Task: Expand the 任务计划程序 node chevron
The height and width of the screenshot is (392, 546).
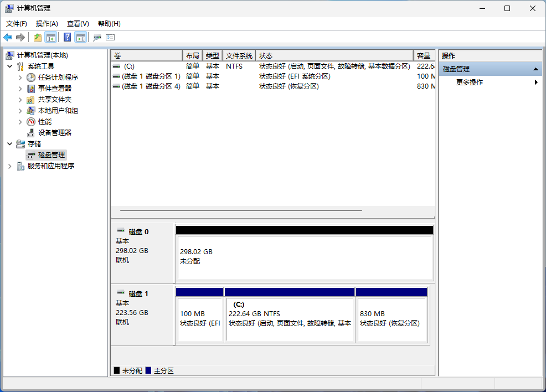Action: pyautogui.click(x=20, y=78)
